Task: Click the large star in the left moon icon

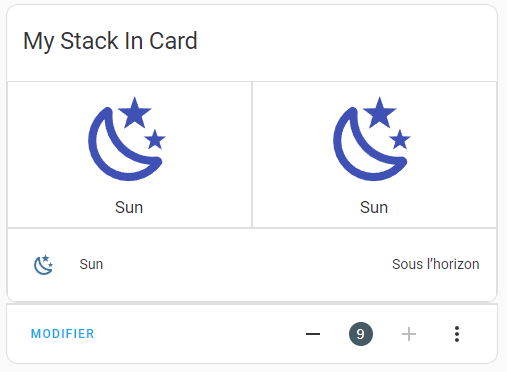Action: pos(135,113)
